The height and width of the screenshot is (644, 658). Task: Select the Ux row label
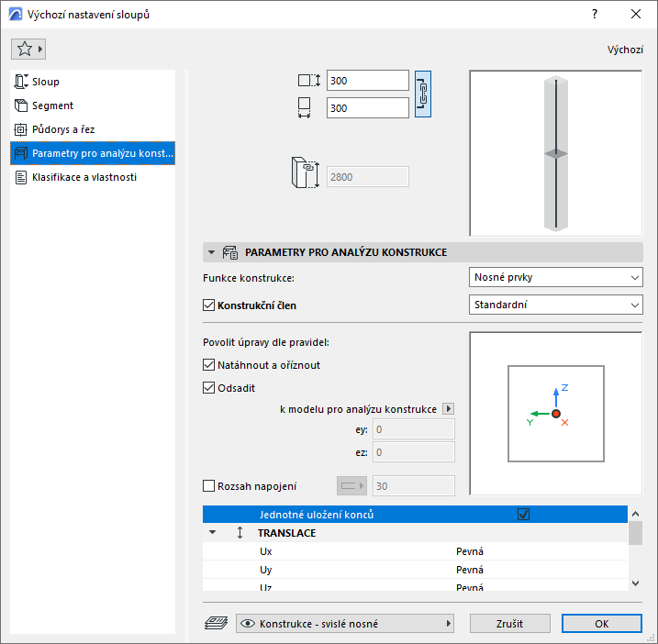(x=265, y=551)
